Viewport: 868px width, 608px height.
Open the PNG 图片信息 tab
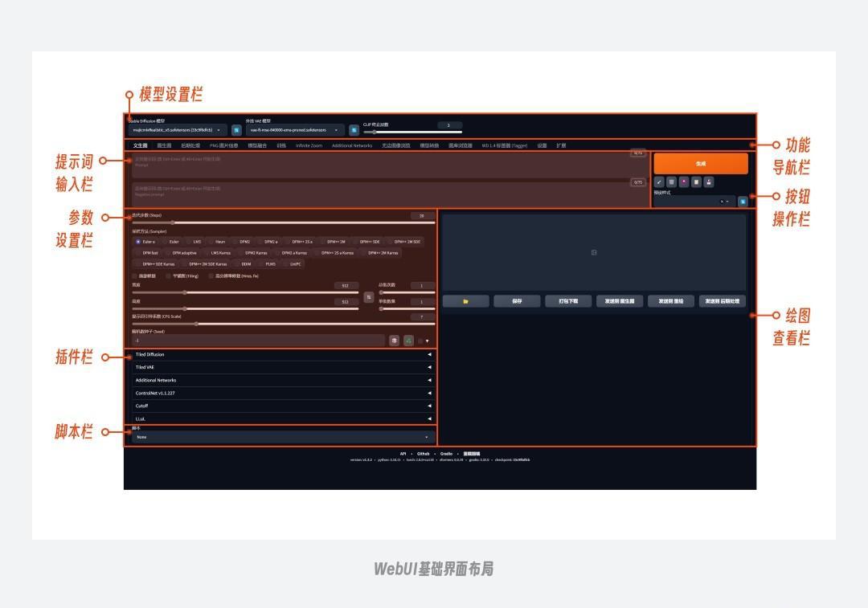223,145
